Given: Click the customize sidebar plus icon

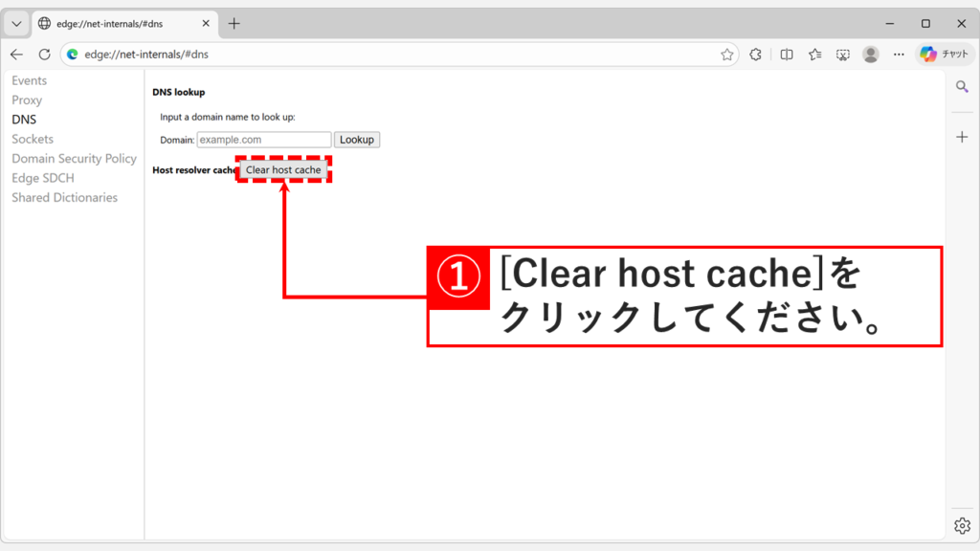Looking at the screenshot, I should point(962,137).
